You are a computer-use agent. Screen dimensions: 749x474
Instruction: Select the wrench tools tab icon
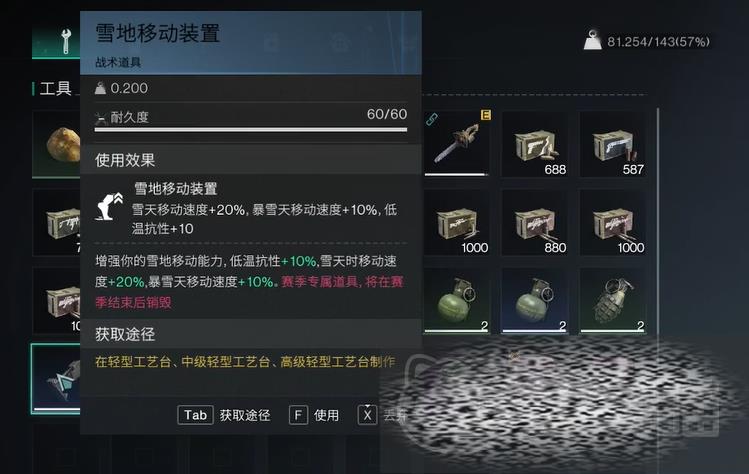[65, 41]
